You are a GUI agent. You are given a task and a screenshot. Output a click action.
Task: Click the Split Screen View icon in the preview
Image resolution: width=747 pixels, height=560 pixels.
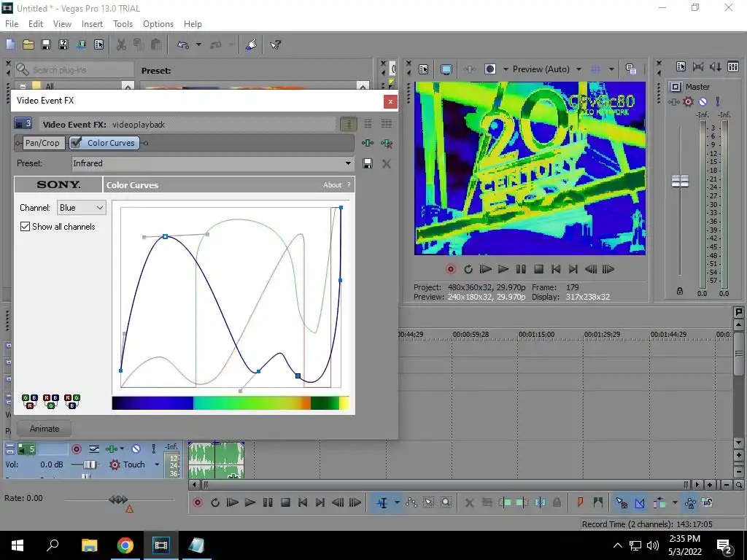(489, 69)
